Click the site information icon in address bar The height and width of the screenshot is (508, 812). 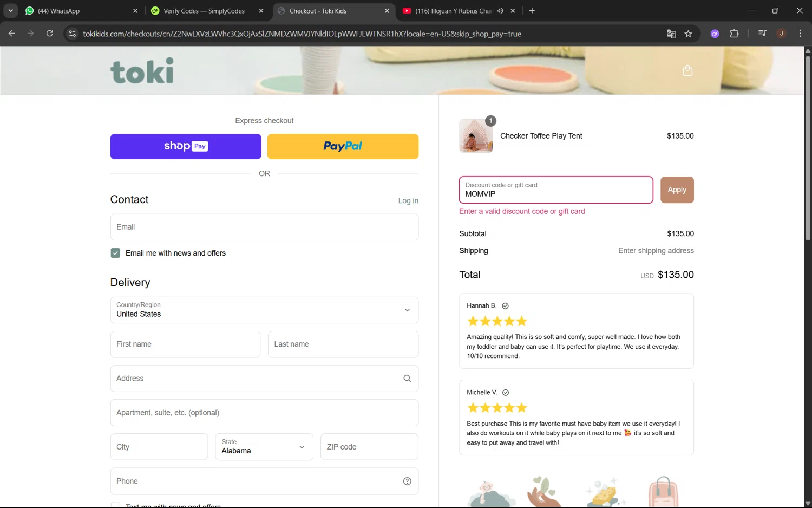tap(72, 34)
